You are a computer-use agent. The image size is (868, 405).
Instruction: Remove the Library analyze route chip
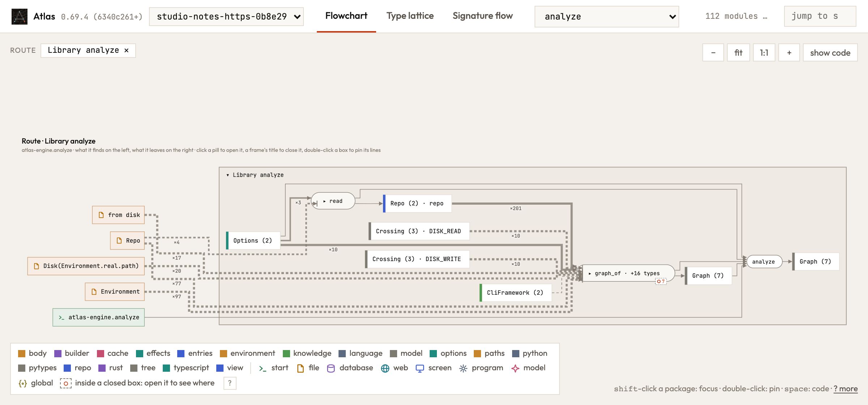pos(127,51)
